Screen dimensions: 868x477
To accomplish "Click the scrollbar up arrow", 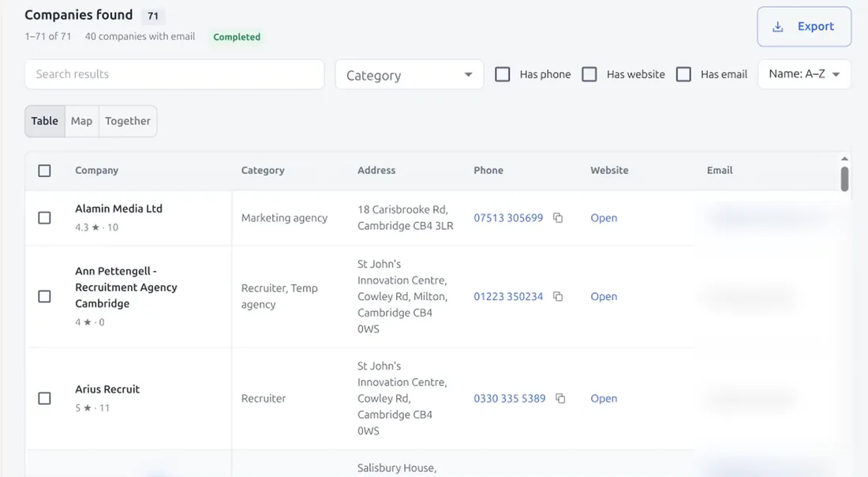I will pos(844,159).
